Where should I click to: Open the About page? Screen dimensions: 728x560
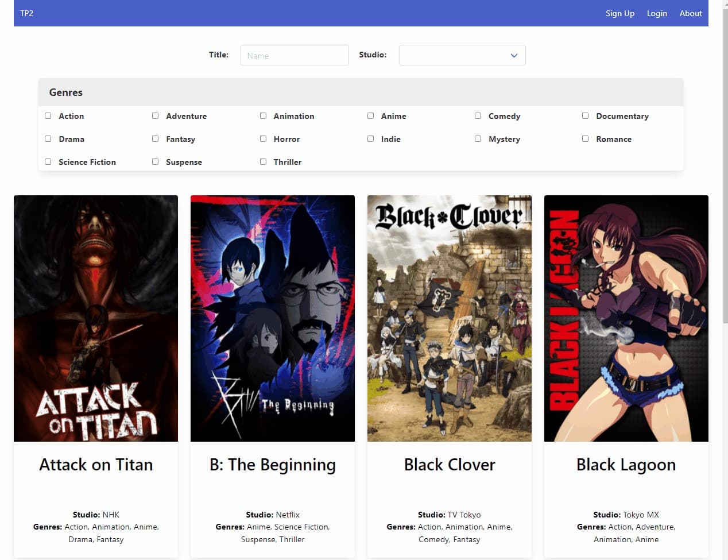point(691,13)
